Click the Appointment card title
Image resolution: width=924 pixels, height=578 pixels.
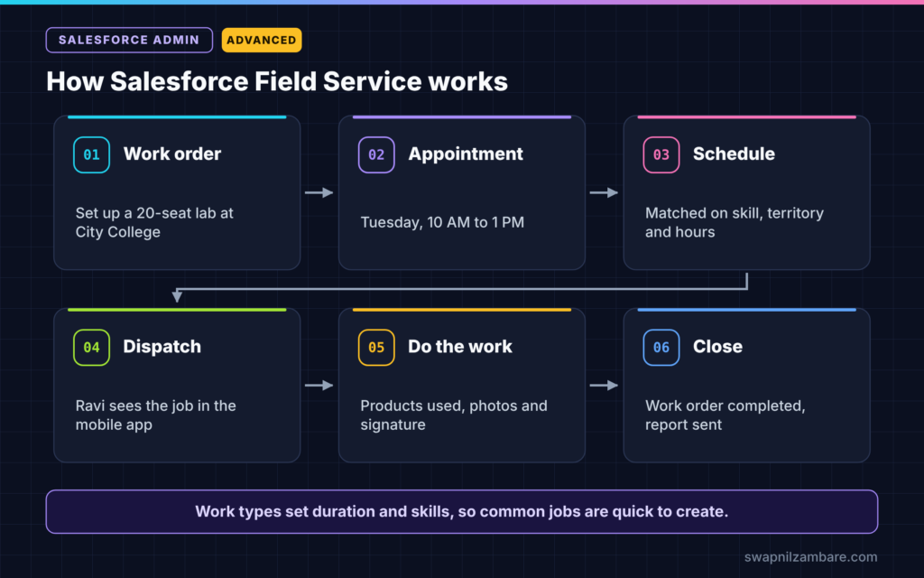coord(466,154)
